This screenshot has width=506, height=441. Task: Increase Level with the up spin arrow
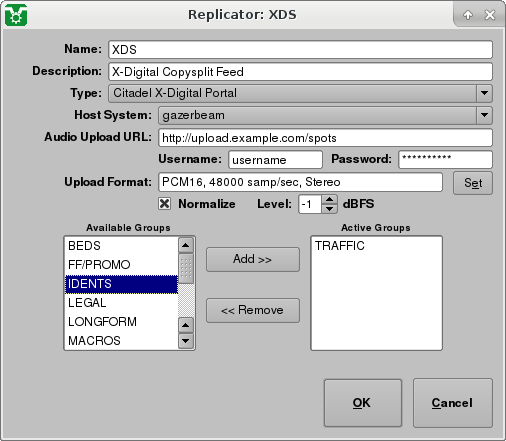point(329,200)
